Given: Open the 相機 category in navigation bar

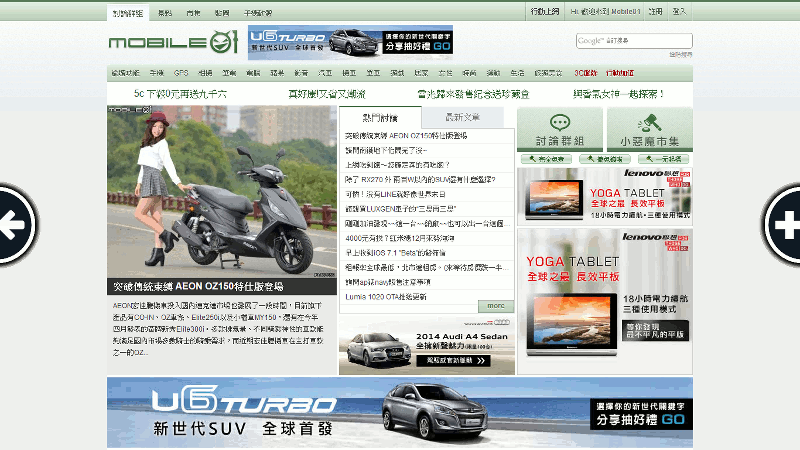Looking at the screenshot, I should (x=205, y=73).
